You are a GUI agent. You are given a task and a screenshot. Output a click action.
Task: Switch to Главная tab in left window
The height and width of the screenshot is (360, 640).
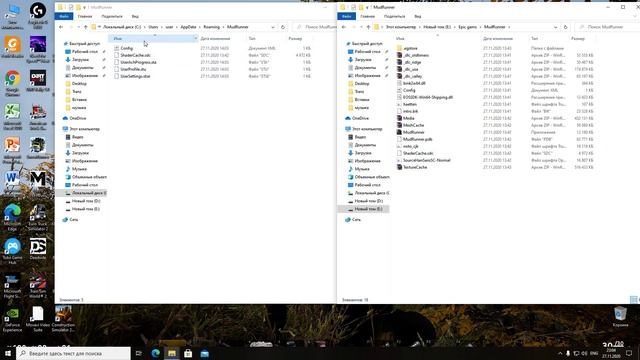85,16
